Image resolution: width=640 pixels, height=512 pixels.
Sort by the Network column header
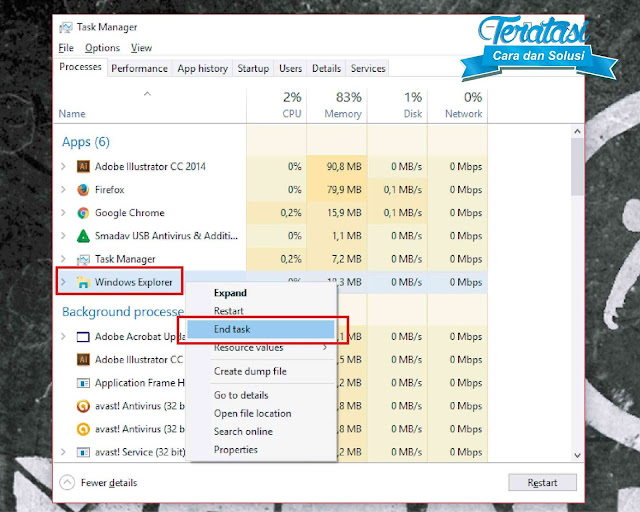(x=458, y=106)
